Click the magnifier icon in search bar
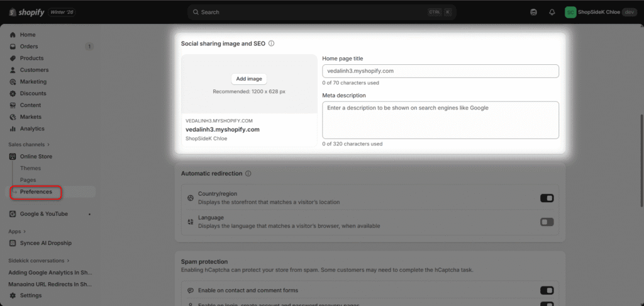The image size is (644, 306). click(196, 13)
